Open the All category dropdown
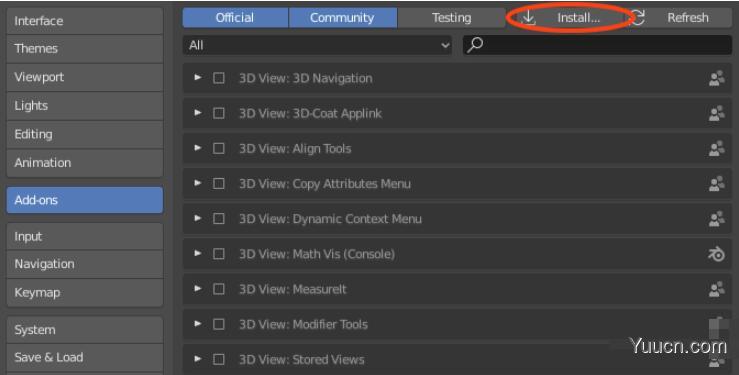 point(317,45)
